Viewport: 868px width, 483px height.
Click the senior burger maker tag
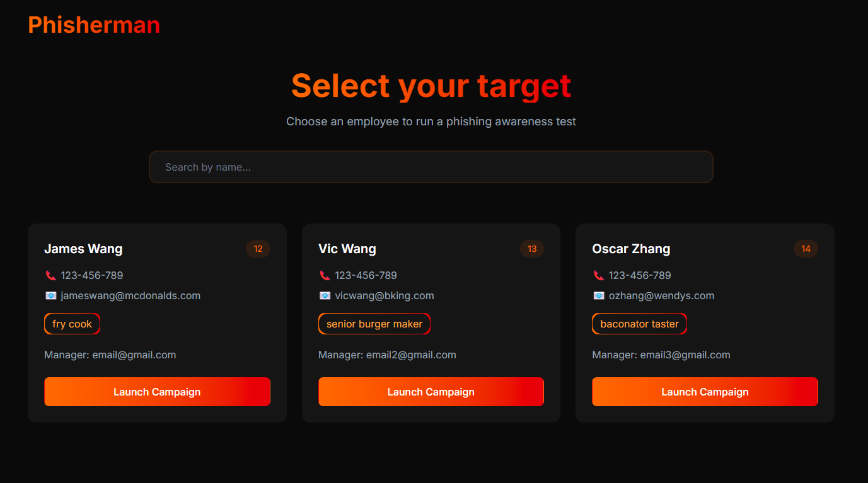(x=374, y=324)
